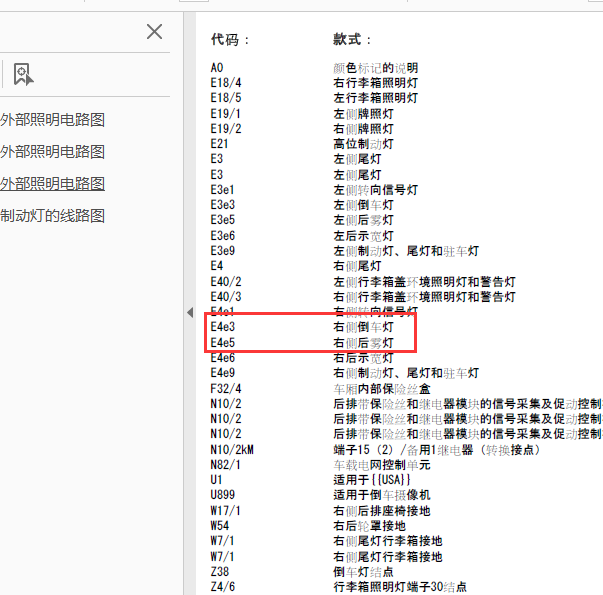Select code E4 in the table

point(217,266)
